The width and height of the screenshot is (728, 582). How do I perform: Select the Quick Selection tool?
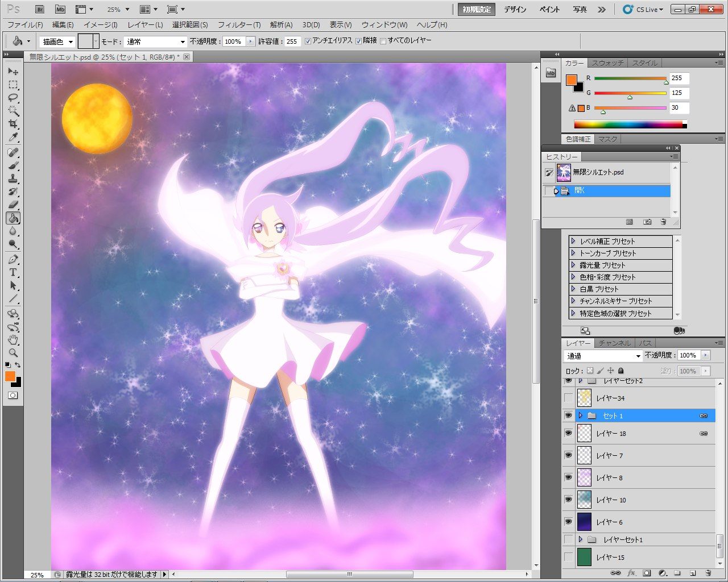click(x=13, y=111)
